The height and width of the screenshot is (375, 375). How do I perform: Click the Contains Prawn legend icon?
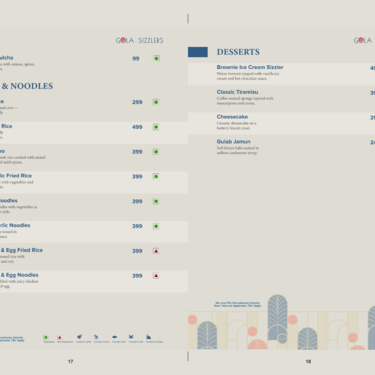96,337
